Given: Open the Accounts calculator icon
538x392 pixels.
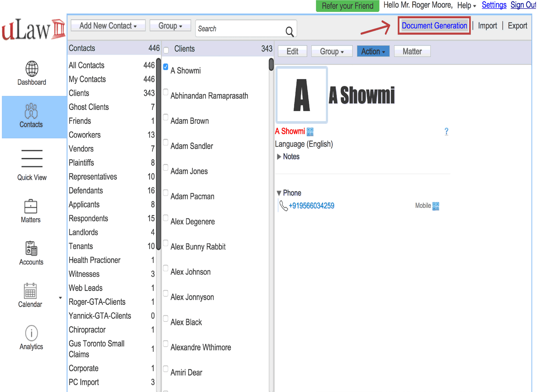Looking at the screenshot, I should (x=31, y=248).
